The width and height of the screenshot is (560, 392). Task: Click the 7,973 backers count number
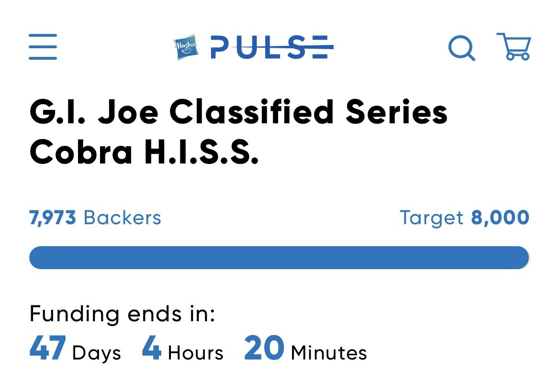[x=53, y=218]
